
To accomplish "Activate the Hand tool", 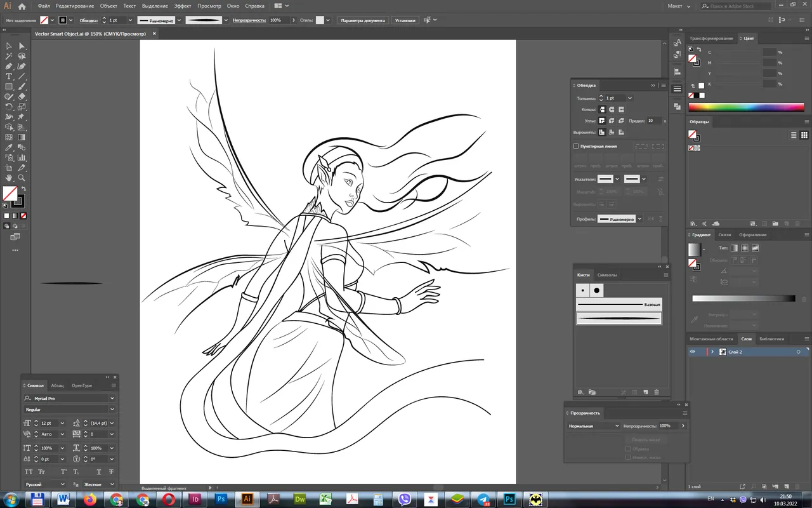I will click(9, 178).
